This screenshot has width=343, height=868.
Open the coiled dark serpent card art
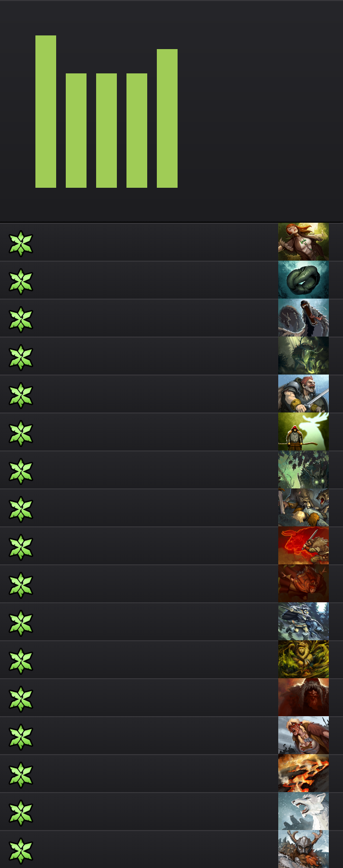click(x=304, y=280)
